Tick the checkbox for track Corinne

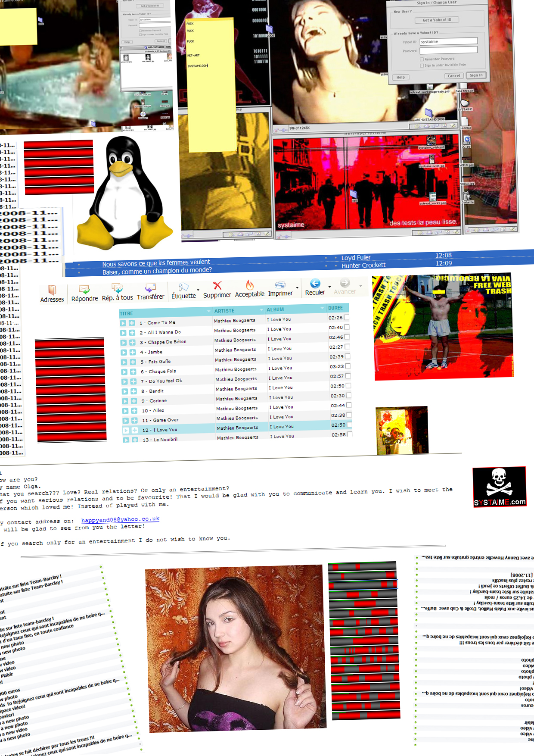tap(349, 395)
